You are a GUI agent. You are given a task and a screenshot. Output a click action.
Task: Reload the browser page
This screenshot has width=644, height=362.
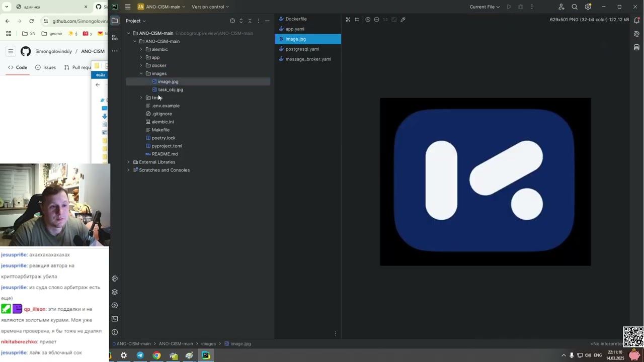(31, 21)
